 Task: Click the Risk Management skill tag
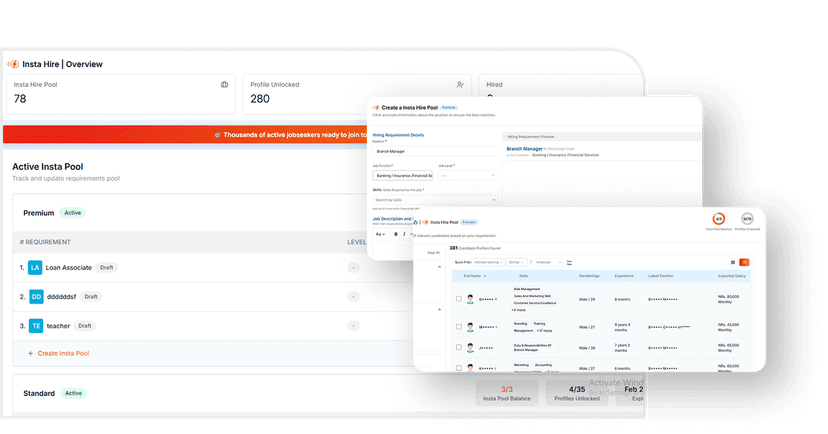[527, 289]
